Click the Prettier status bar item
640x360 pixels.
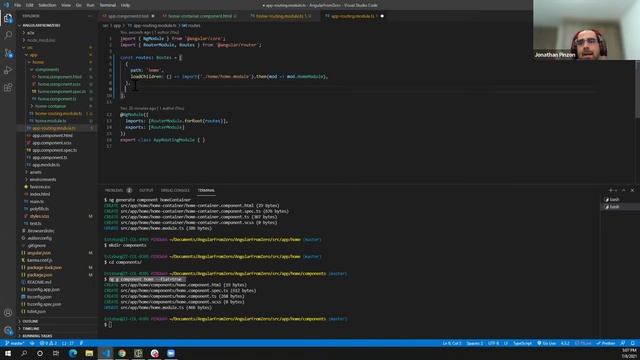pos(605,343)
